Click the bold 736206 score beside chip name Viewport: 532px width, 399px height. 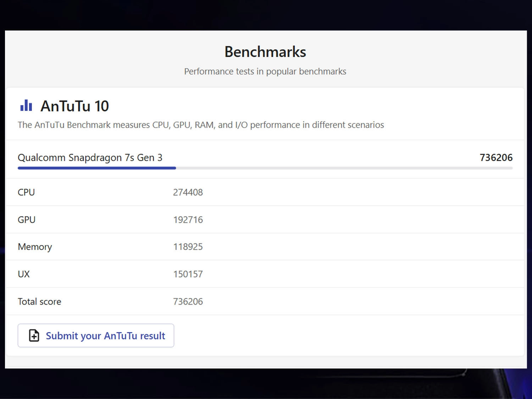pos(496,157)
